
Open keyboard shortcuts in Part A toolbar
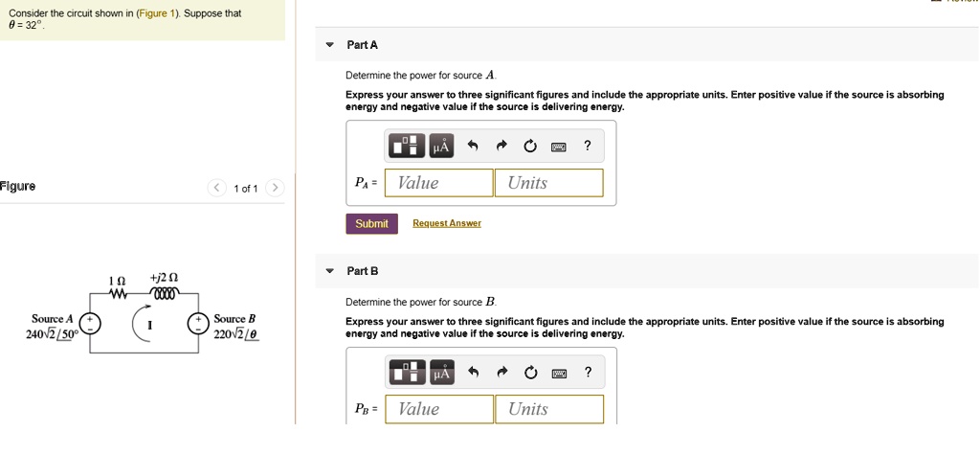pyautogui.click(x=558, y=148)
